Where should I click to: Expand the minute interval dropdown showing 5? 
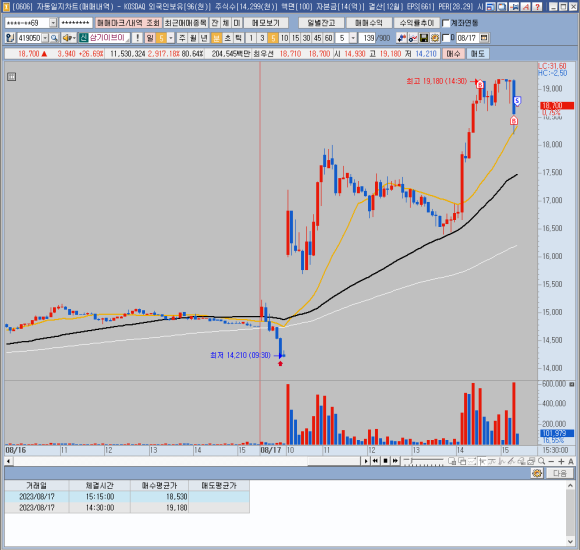[x=353, y=38]
